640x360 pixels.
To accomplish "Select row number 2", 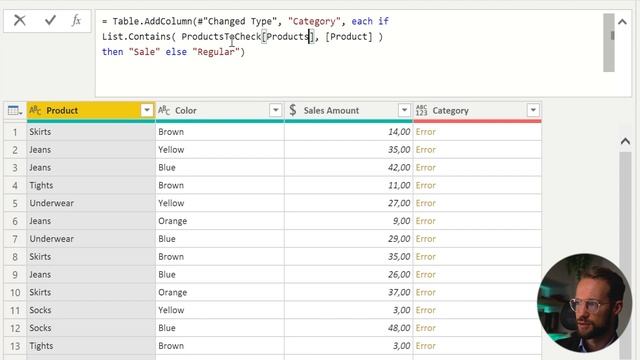I will pos(15,150).
